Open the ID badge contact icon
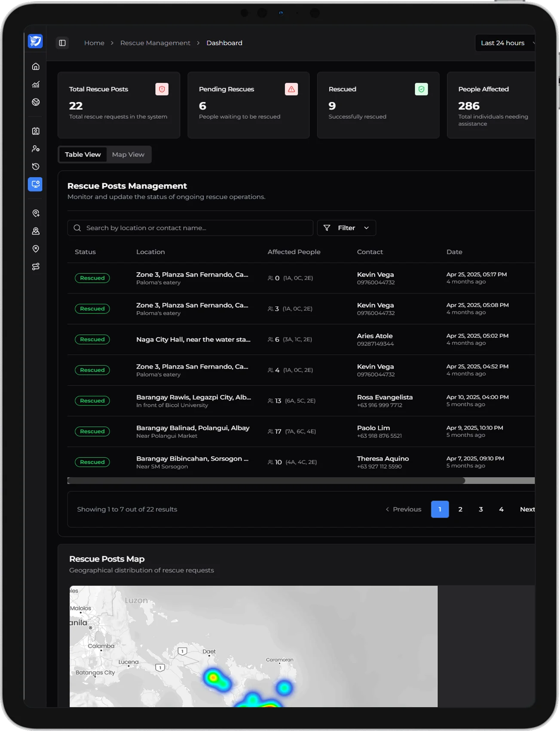The image size is (560, 731). 36,131
